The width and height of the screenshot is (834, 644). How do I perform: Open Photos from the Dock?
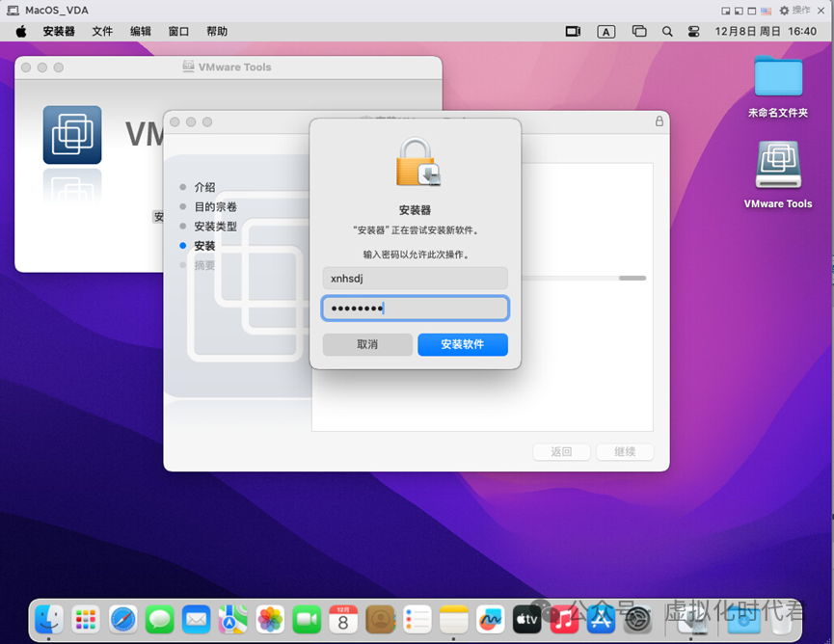pos(270,619)
